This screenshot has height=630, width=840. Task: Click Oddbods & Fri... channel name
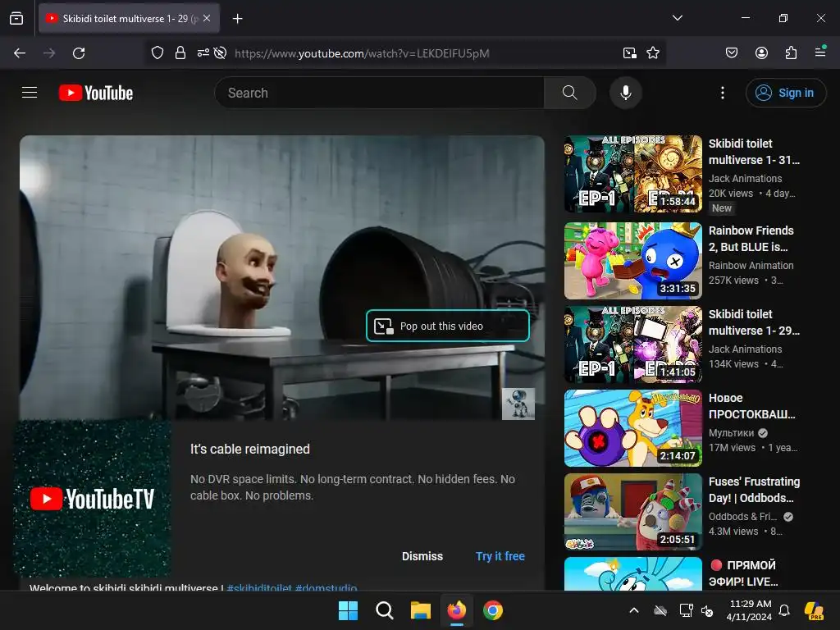742,517
